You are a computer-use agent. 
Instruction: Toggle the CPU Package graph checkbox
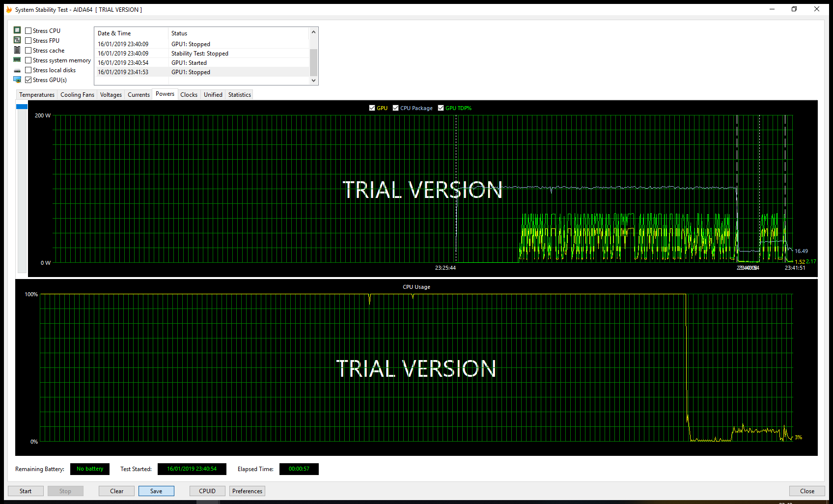(395, 108)
